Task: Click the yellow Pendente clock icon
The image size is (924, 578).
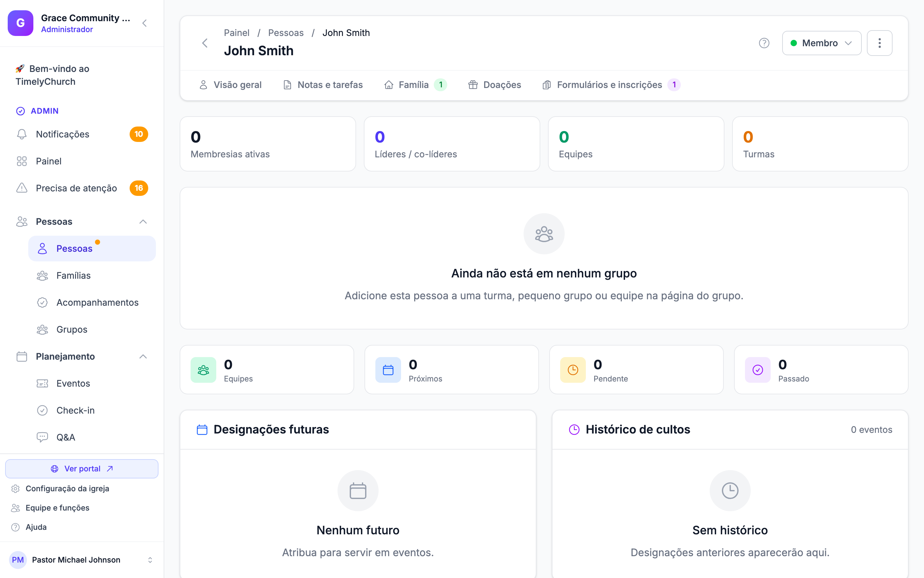Action: (573, 370)
